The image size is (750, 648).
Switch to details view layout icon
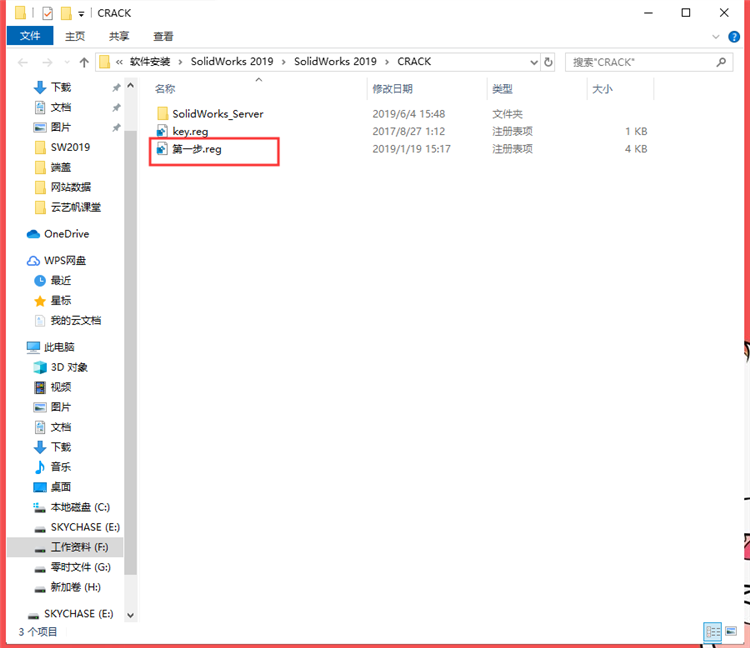click(x=712, y=632)
